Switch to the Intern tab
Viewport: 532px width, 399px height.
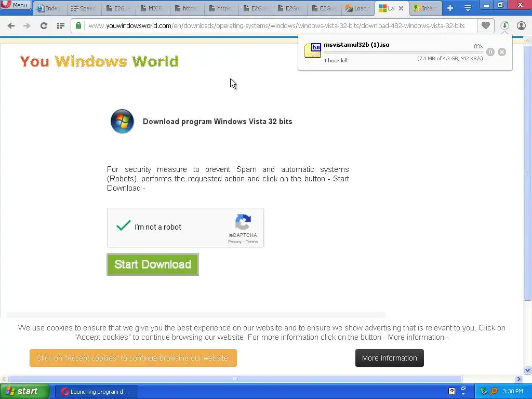click(425, 8)
